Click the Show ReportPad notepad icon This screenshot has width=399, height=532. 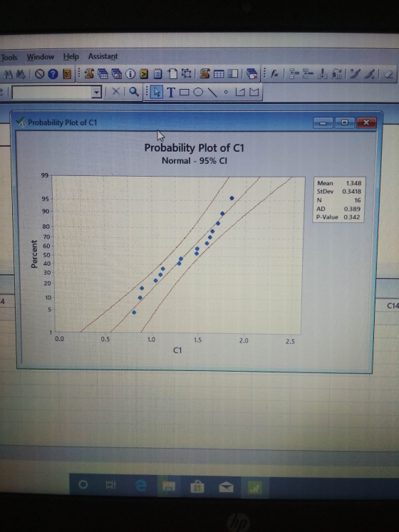tap(157, 73)
